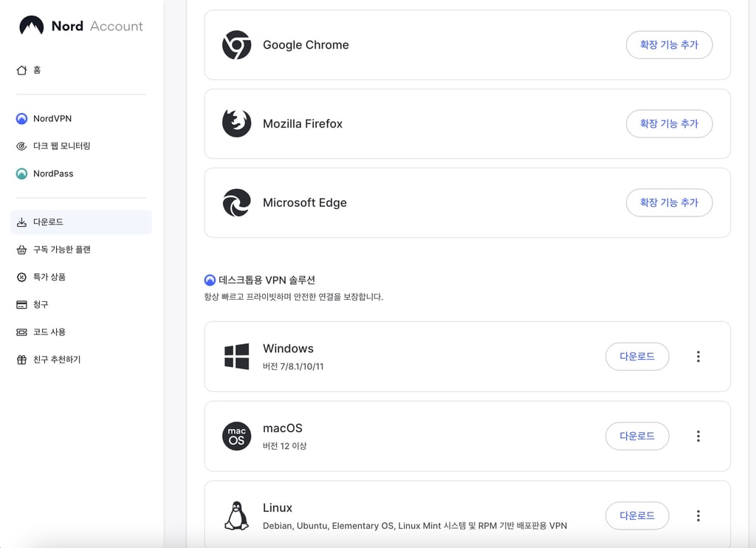756x548 pixels.
Task: Select 다운로드 in the sidebar
Action: click(81, 222)
